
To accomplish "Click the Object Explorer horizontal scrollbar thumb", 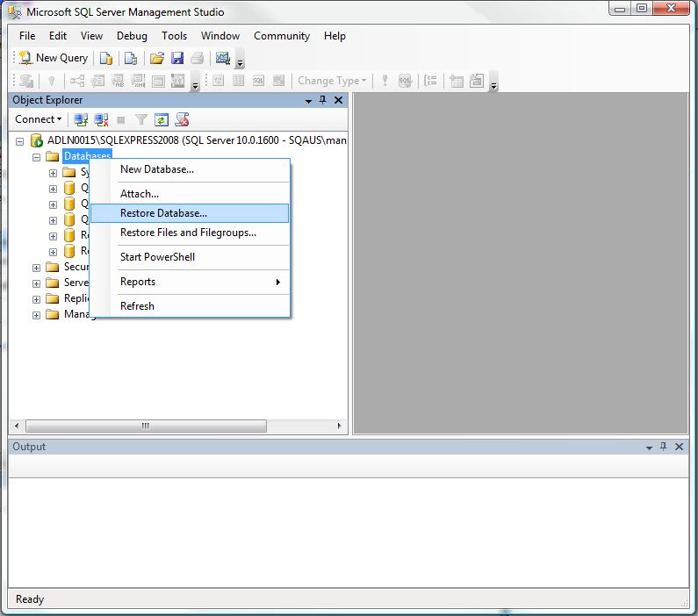I will 146,426.
